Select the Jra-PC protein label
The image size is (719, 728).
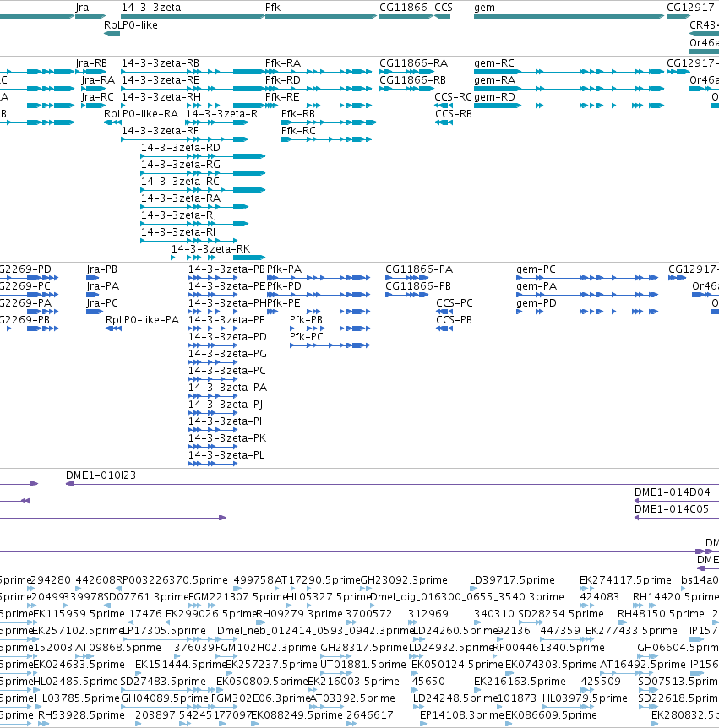pyautogui.click(x=102, y=302)
